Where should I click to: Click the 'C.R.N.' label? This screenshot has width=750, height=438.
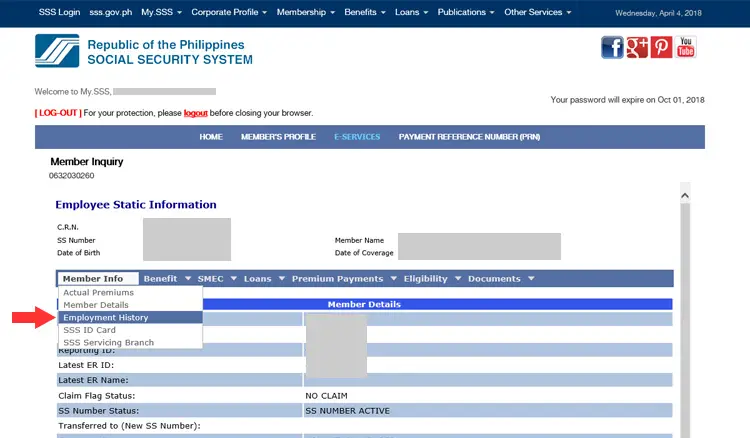[67, 227]
